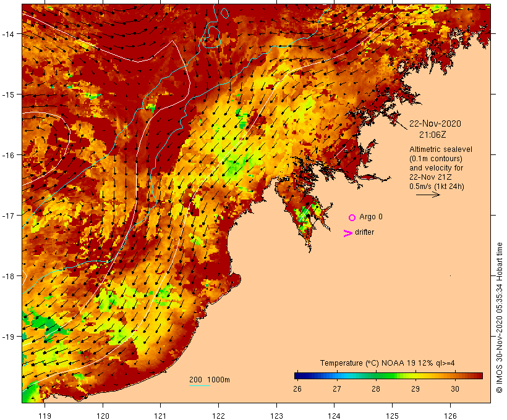The image size is (507, 420).
Task: Click the cyan 200m depth legend line
Action: coord(200,385)
